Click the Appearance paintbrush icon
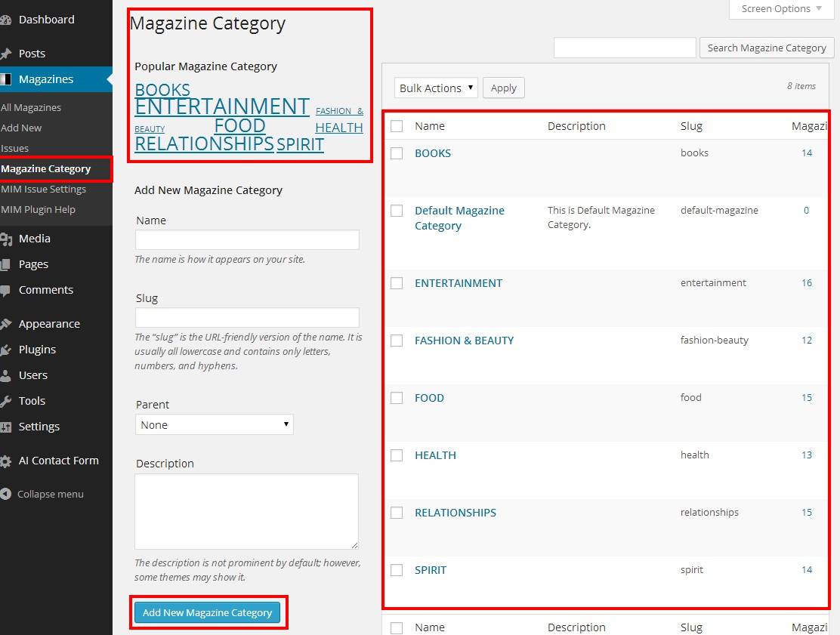This screenshot has width=840, height=635. [x=5, y=325]
